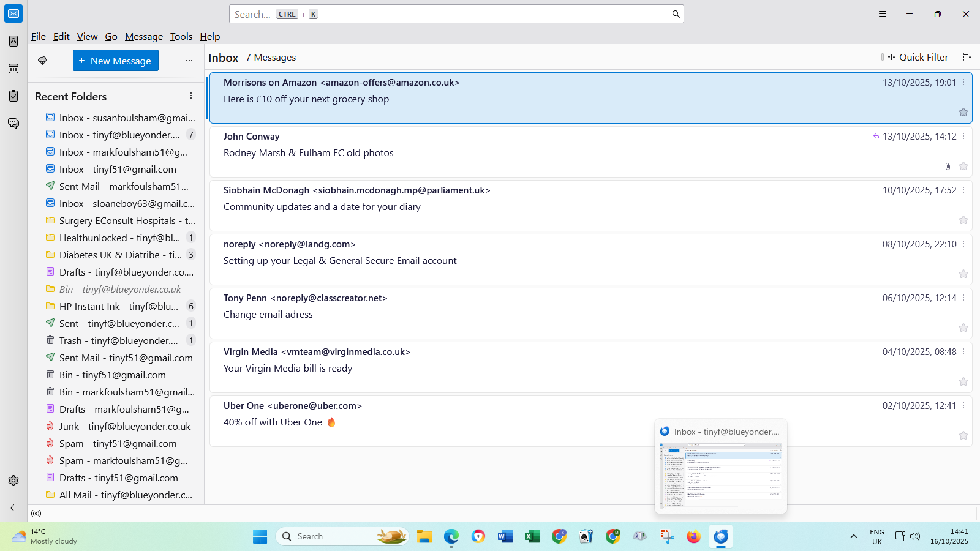The height and width of the screenshot is (551, 980).
Task: Open more options for the landg.com message
Action: pyautogui.click(x=963, y=244)
